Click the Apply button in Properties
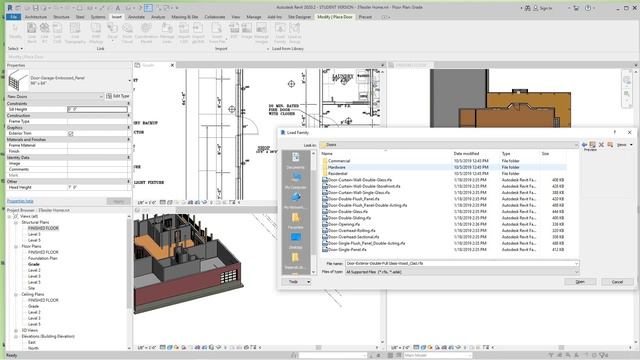This screenshot has height=360, width=640. [x=118, y=201]
